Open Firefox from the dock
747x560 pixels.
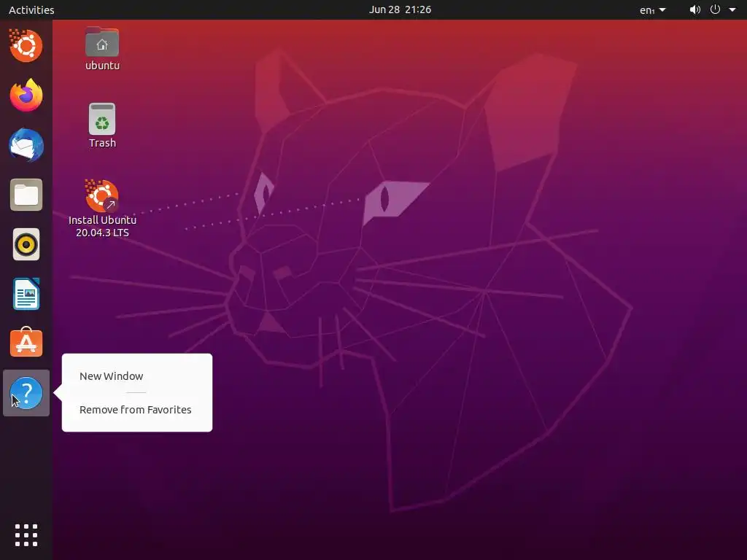point(26,96)
